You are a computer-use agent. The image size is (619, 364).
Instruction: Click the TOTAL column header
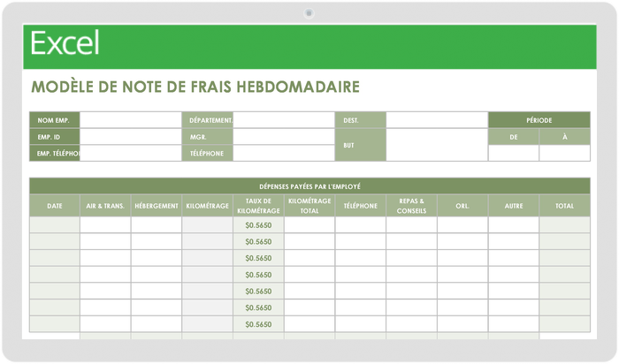(565, 206)
